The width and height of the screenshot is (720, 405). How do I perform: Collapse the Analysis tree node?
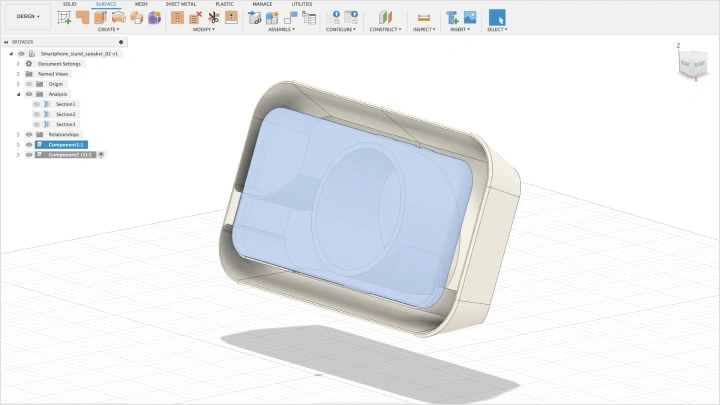tap(18, 94)
